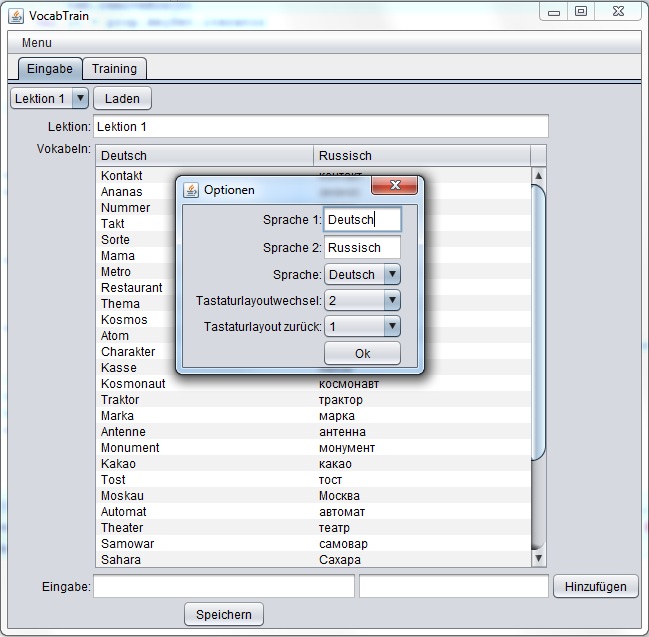The image size is (649, 637).
Task: Open the Lektion 1 selector dropdown
Action: point(80,99)
